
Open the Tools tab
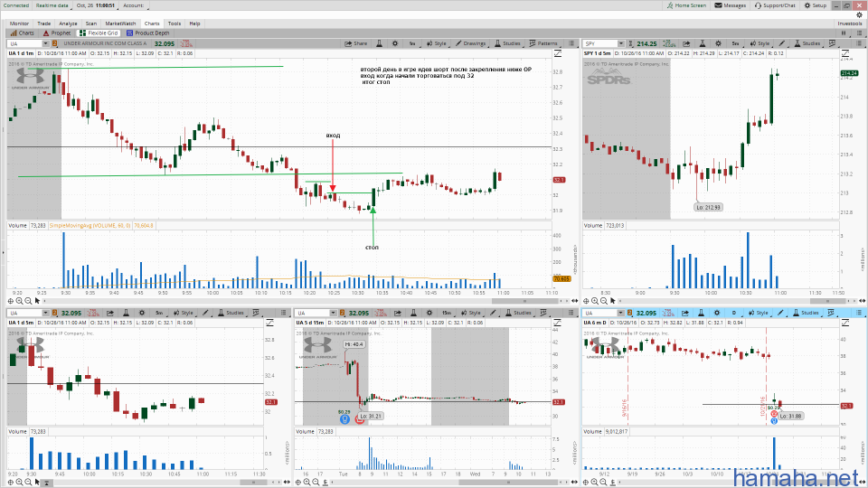175,23
